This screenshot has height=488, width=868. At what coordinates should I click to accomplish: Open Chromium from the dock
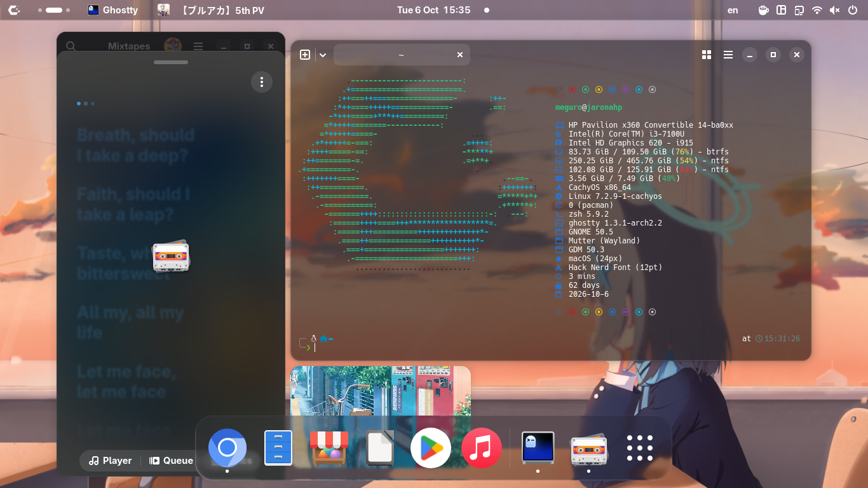(x=227, y=448)
